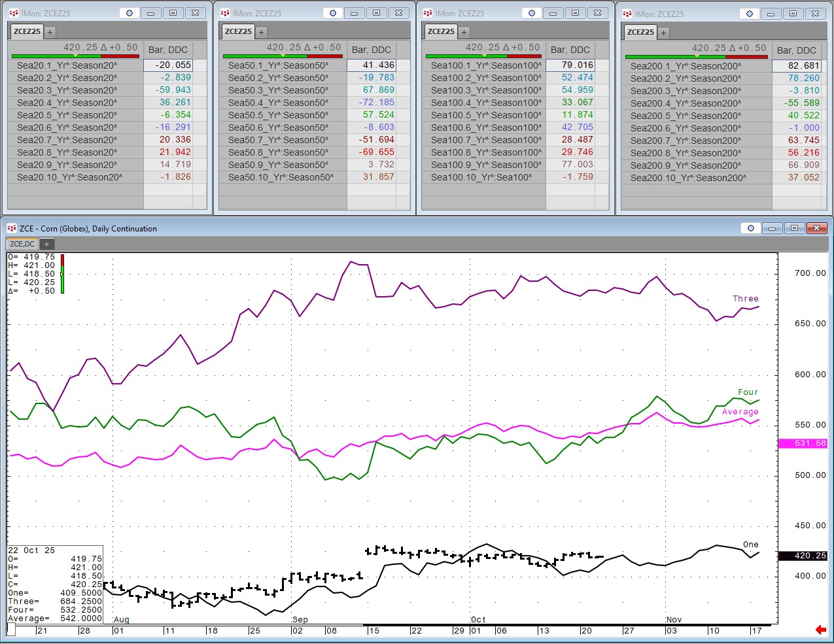Click the link circle icon in Season20 IMon window
834x644 pixels.
tap(130, 13)
